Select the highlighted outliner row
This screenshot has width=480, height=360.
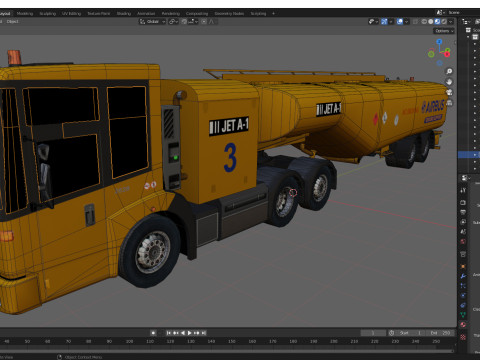[469, 155]
